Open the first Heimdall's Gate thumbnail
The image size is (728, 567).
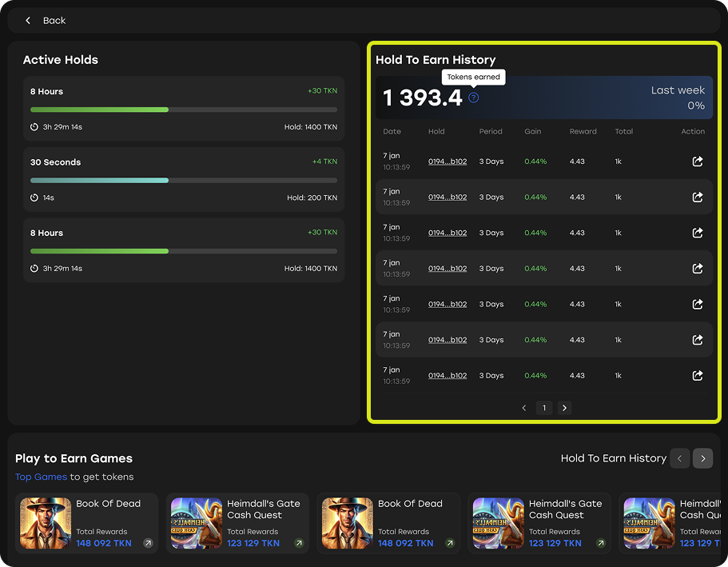197,523
